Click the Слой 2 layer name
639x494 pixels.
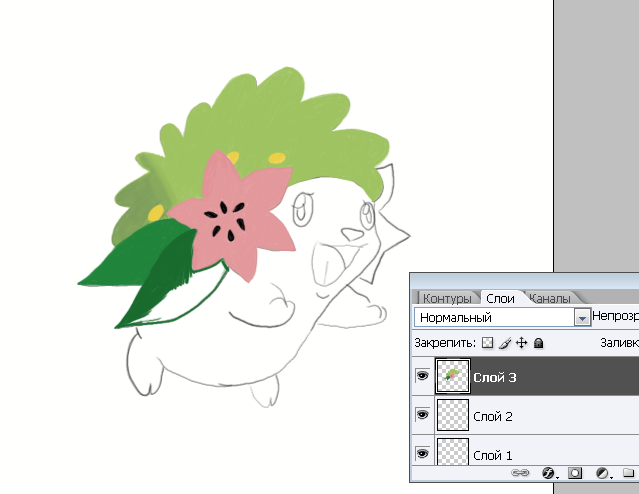pos(493,417)
